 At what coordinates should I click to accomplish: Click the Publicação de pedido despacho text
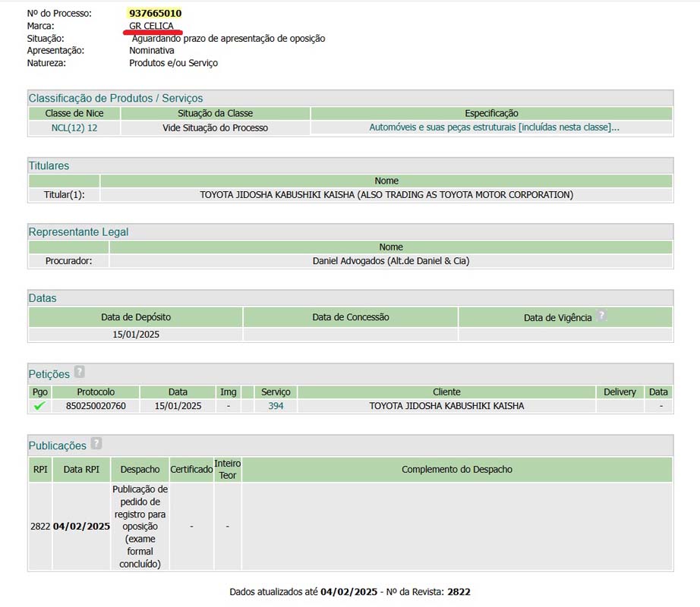(x=140, y=526)
